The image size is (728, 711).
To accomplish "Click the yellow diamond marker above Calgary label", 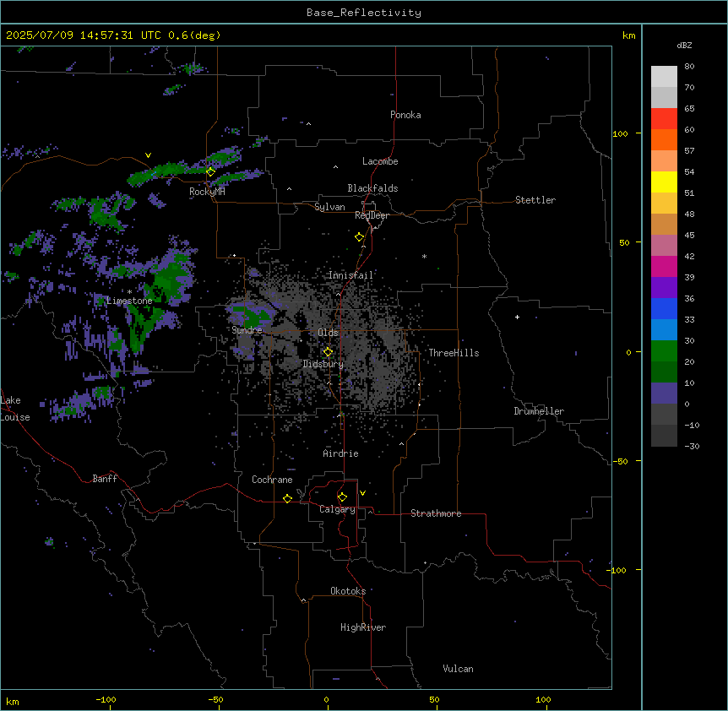I will point(342,497).
